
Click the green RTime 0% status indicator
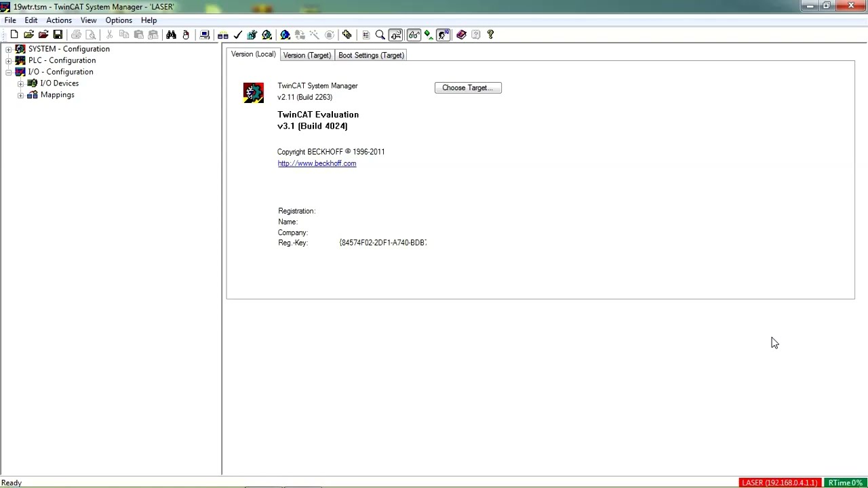(845, 483)
